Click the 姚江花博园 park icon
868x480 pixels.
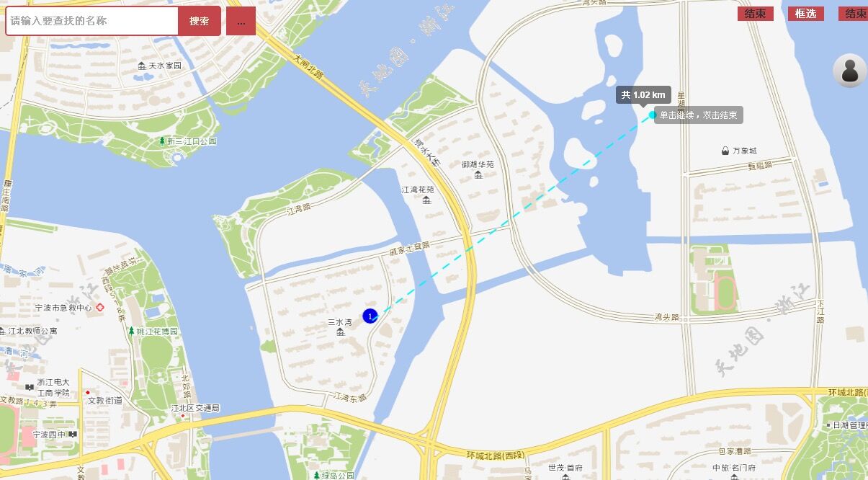tap(131, 331)
